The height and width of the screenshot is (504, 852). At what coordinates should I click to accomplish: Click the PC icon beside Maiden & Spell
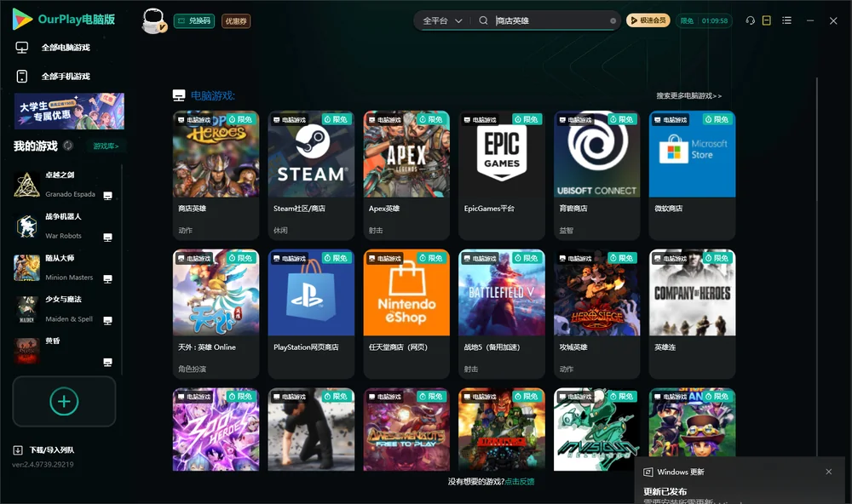[107, 320]
